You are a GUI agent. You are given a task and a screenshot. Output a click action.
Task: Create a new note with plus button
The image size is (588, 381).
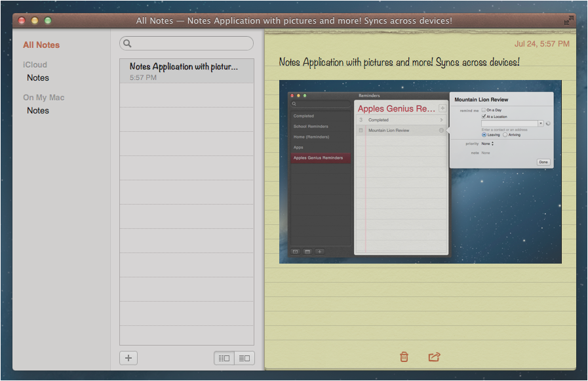tap(128, 358)
